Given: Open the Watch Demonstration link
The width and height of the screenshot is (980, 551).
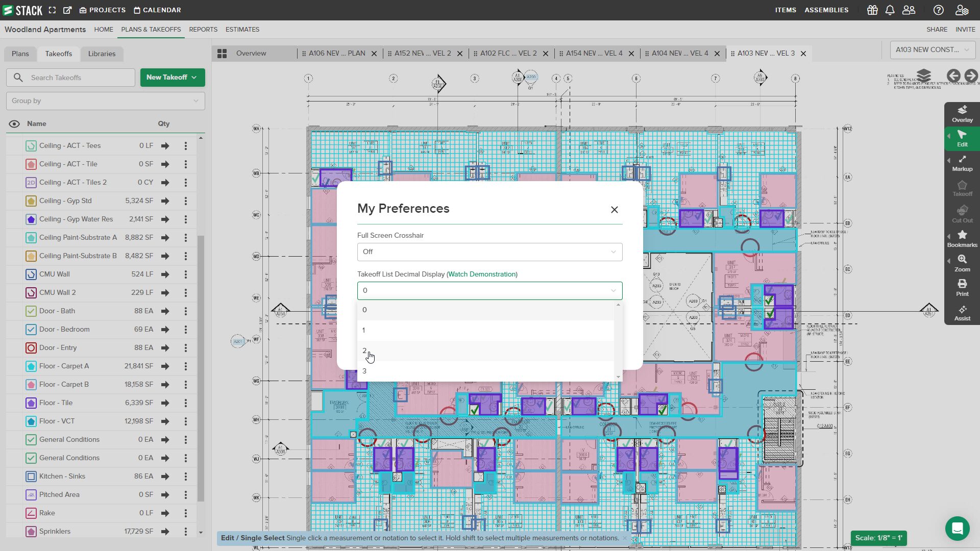Looking at the screenshot, I should tap(481, 274).
